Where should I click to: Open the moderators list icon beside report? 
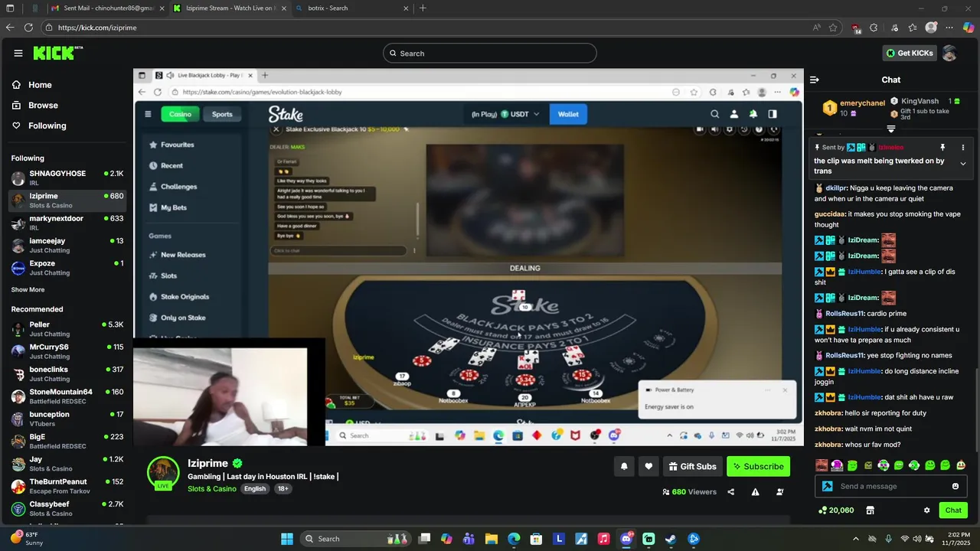(x=779, y=492)
